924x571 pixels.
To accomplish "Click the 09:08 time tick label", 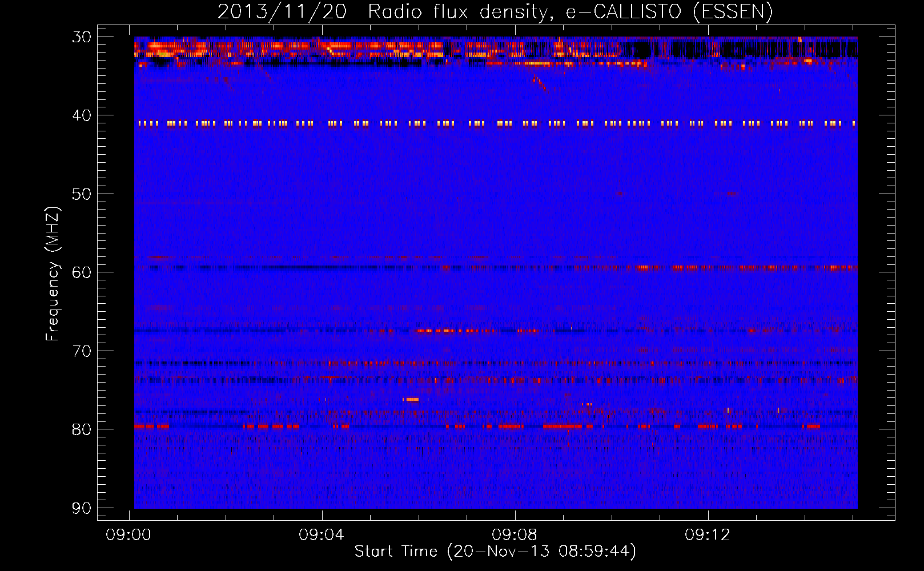I will (x=515, y=535).
